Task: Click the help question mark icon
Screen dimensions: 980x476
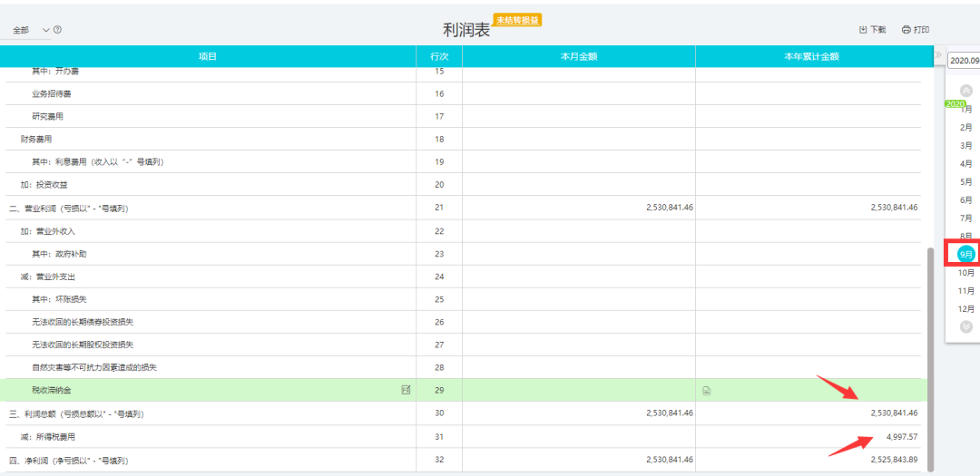Action: 58,30
